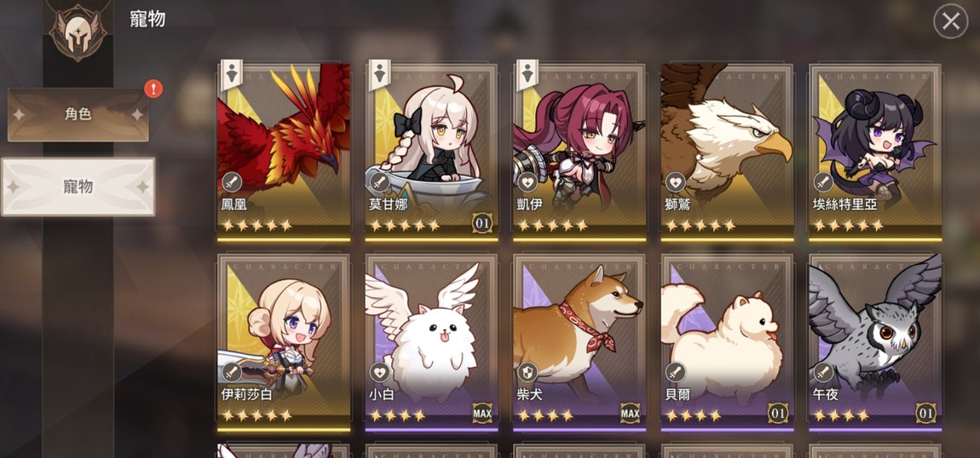Click the MAX badge on 柴犬 card
This screenshot has height=458, width=980.
click(630, 413)
